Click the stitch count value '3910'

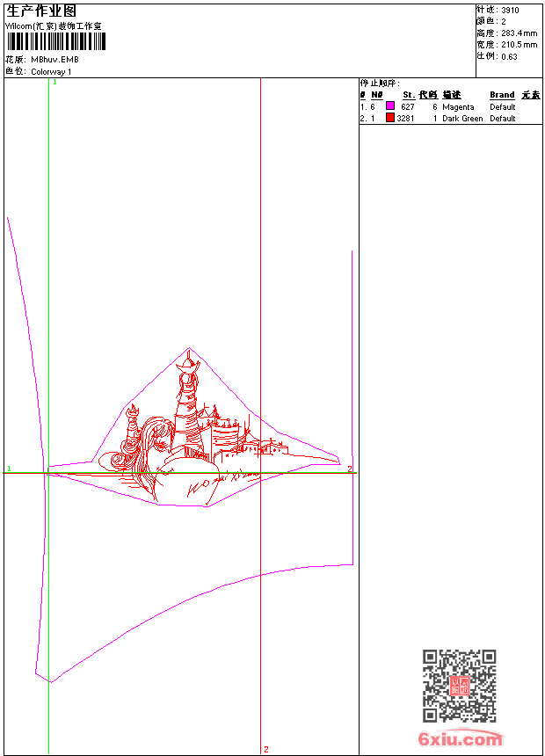tap(510, 11)
